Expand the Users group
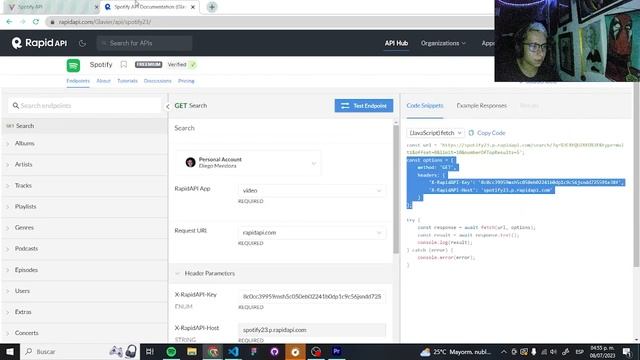 [84, 291]
